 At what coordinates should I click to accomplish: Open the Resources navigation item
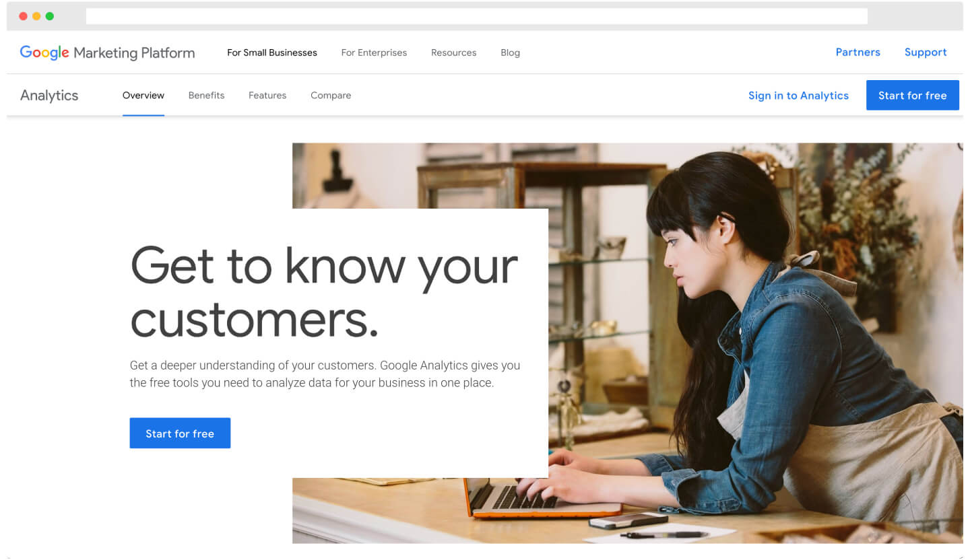453,53
